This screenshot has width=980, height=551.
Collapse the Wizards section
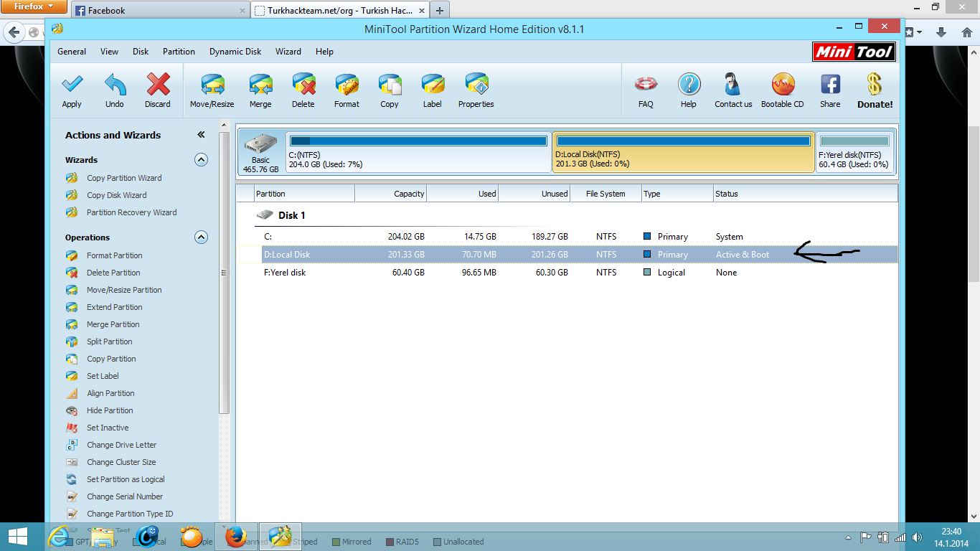(202, 159)
